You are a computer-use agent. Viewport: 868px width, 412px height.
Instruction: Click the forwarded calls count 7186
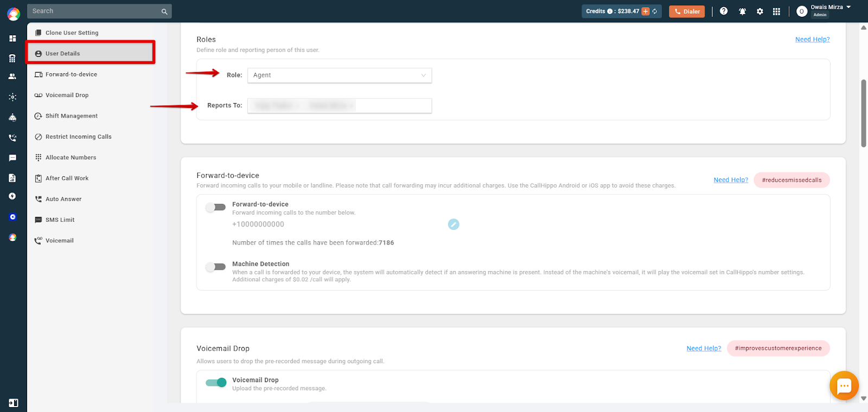(386, 243)
